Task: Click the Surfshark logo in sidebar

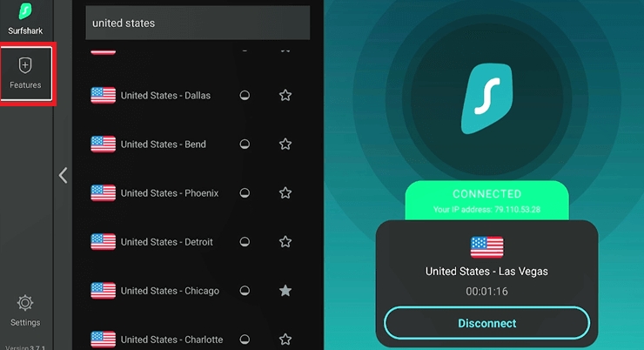Action: [25, 12]
